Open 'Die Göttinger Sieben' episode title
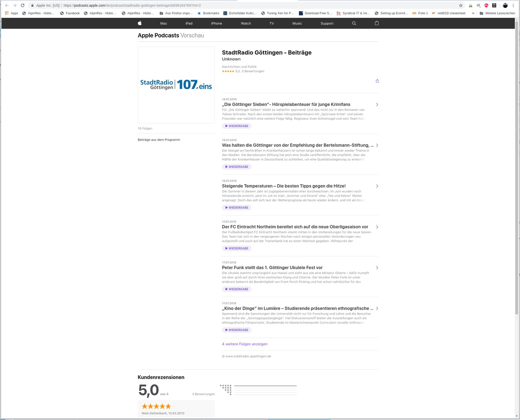The image size is (520, 420). [286, 105]
